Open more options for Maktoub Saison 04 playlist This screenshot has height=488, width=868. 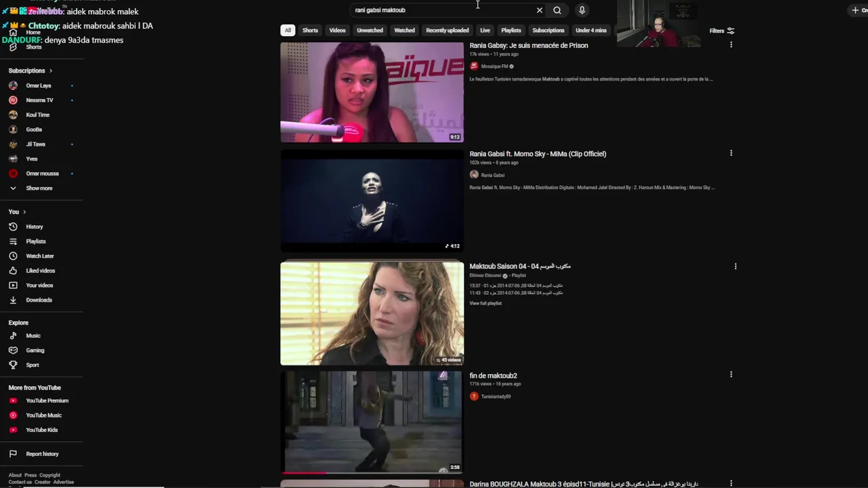(735, 266)
